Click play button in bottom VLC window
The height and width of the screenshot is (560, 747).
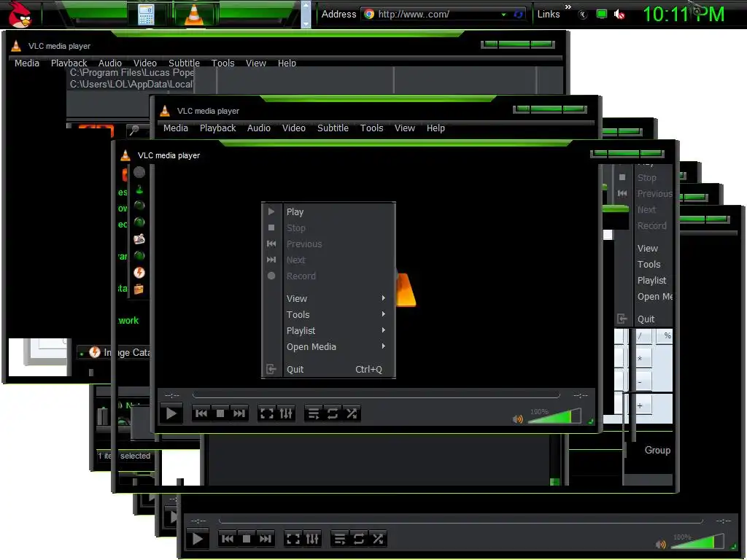198,539
